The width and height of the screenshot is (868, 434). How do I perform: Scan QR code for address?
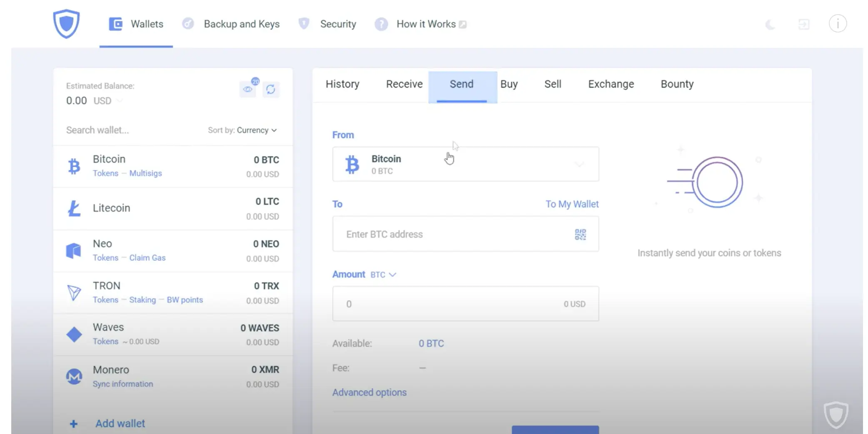tap(580, 234)
